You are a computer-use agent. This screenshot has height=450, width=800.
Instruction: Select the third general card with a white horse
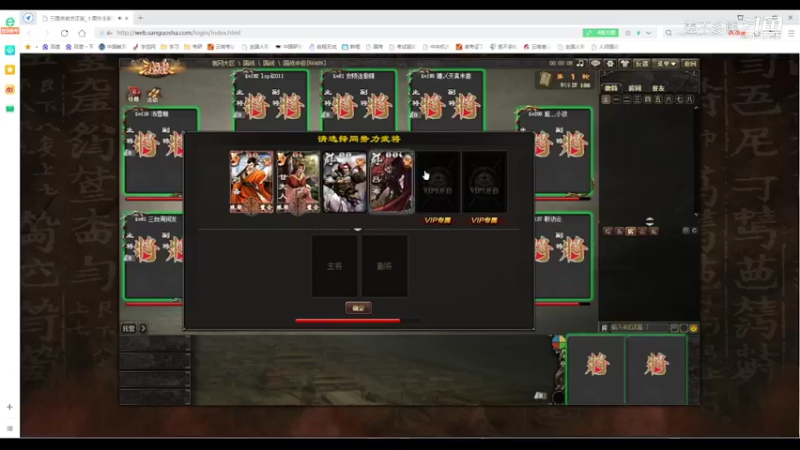(345, 182)
